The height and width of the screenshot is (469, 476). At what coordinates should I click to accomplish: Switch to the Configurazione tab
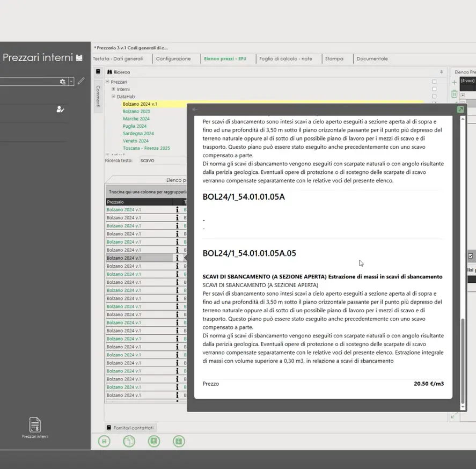(173, 58)
